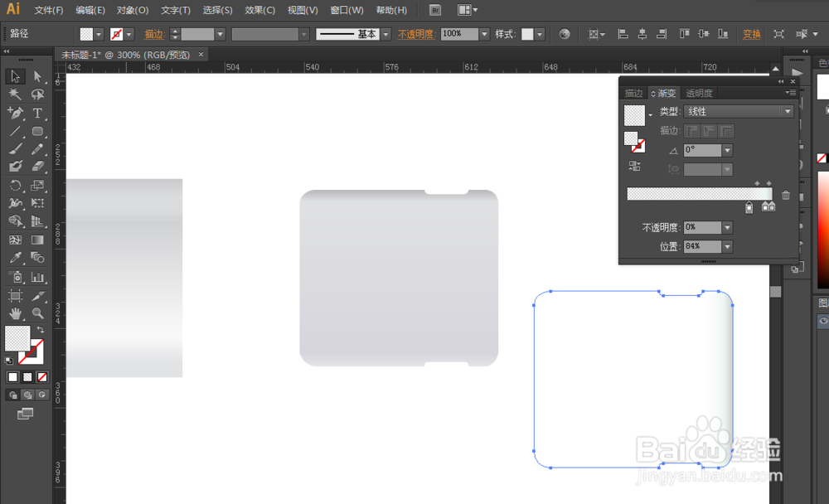The height and width of the screenshot is (504, 829).
Task: Select the Rotate tool
Action: tap(15, 186)
